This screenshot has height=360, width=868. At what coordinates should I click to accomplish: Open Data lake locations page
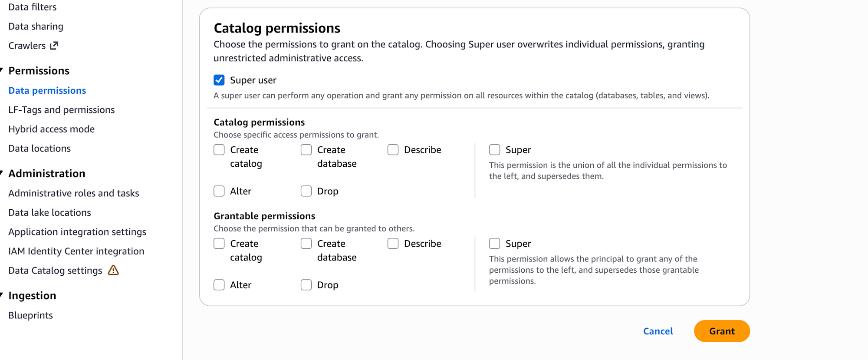(x=50, y=212)
